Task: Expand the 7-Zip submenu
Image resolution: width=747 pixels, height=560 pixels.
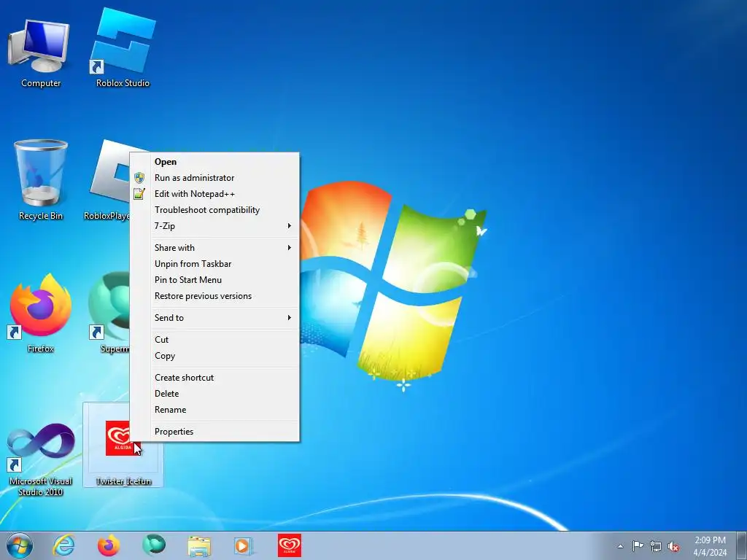Action: click(215, 226)
